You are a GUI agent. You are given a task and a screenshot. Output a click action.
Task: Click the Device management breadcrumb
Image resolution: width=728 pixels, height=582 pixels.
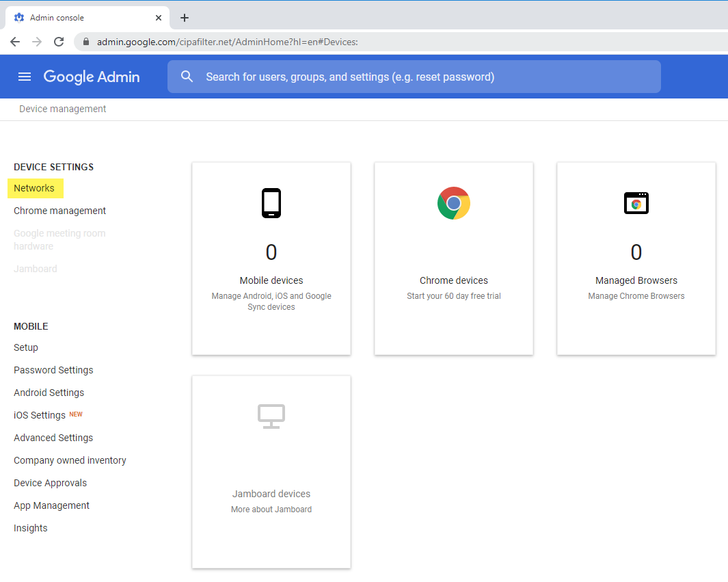point(63,109)
